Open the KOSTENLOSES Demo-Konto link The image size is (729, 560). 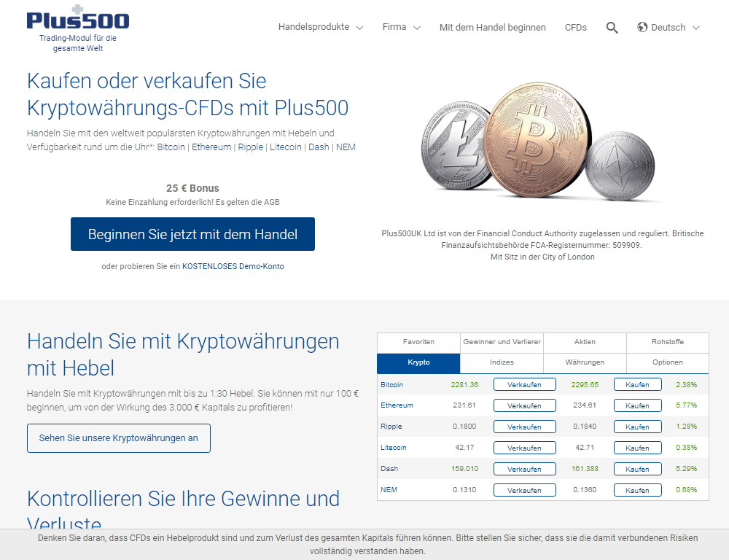click(x=233, y=267)
